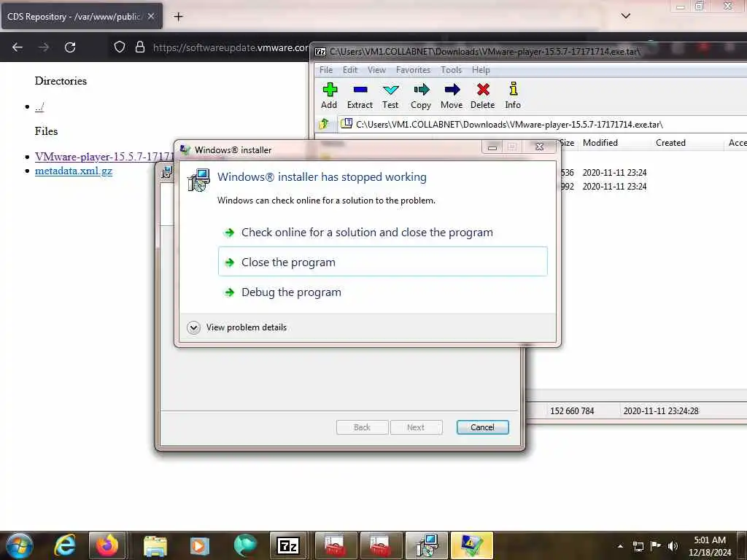Click the Extract icon in 7-Zip
Viewport: 747px width, 560px height.
pyautogui.click(x=360, y=96)
